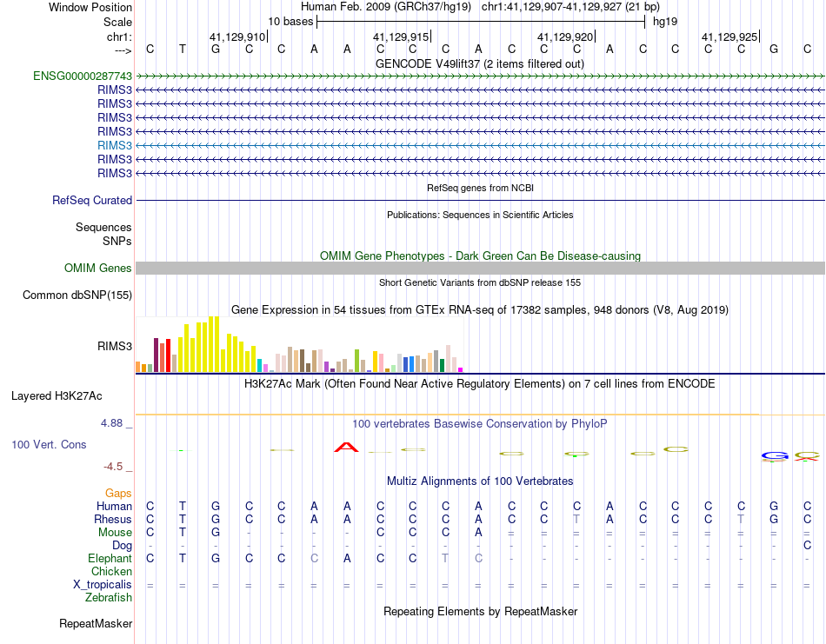Click the Zebrafish alignment row label
Screen dimensions: 826x644
pos(109,598)
